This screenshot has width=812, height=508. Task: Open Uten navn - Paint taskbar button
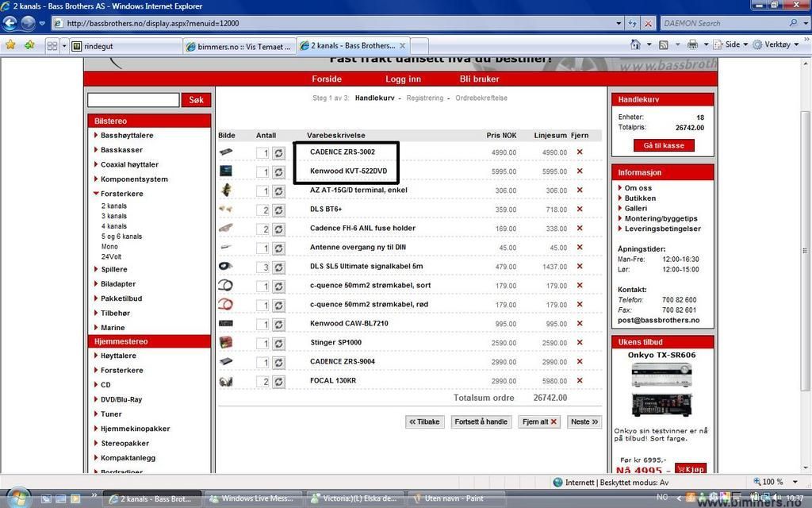pos(456,498)
